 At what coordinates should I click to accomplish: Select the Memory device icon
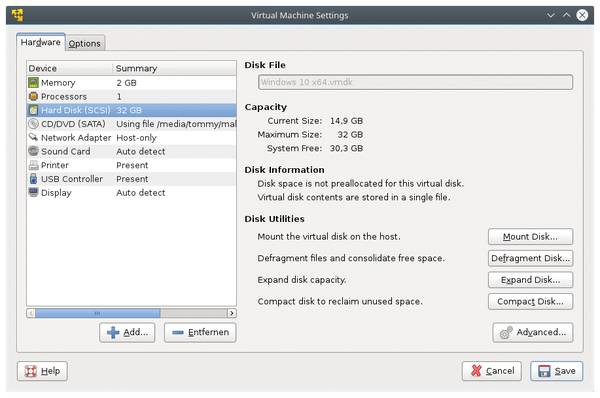click(x=34, y=83)
